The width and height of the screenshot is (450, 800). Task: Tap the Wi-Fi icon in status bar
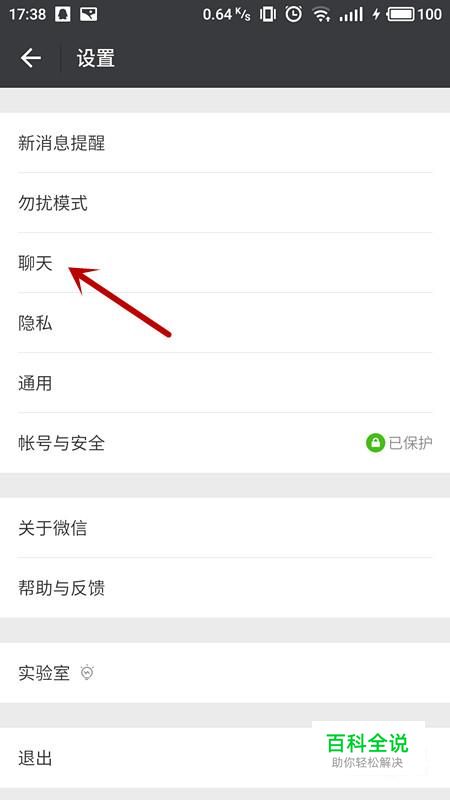coord(321,14)
